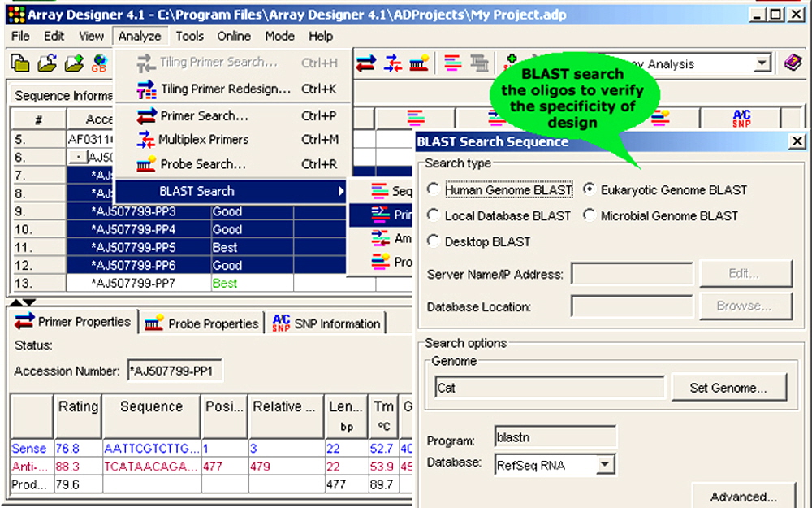Open the Mode menu
812x508 pixels.
pyautogui.click(x=279, y=37)
